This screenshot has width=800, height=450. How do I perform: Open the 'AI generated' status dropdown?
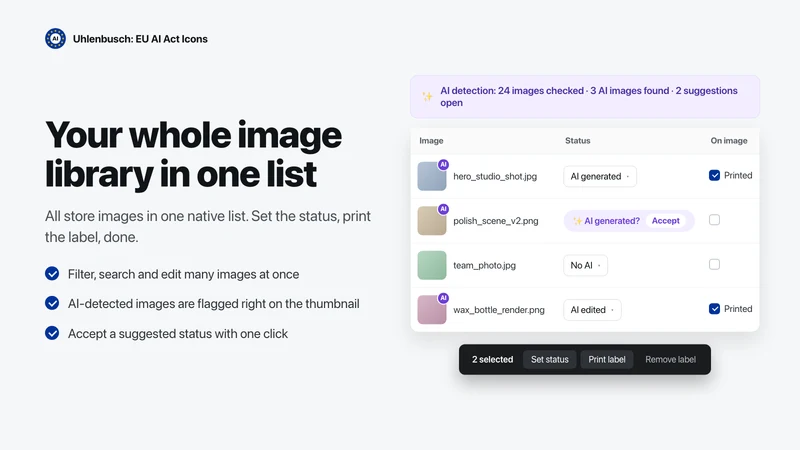pos(599,177)
